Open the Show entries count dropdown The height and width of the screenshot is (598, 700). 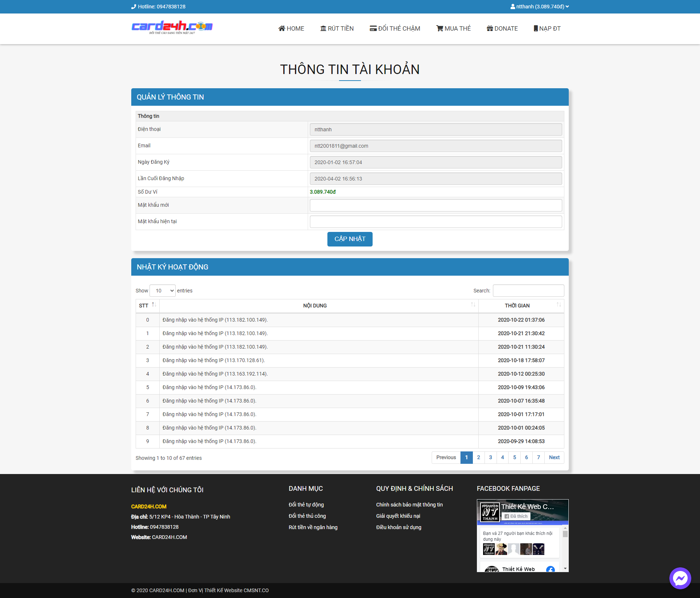click(163, 291)
